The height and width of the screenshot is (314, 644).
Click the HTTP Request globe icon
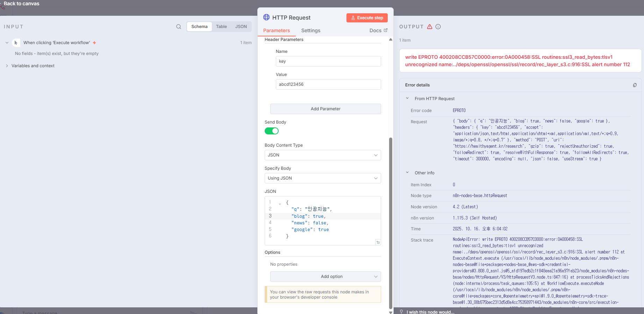click(x=266, y=17)
